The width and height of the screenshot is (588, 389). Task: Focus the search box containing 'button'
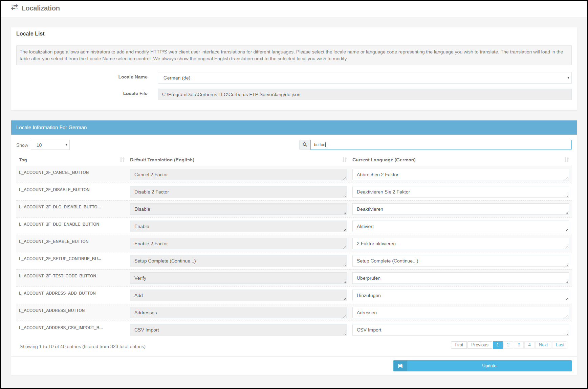441,145
